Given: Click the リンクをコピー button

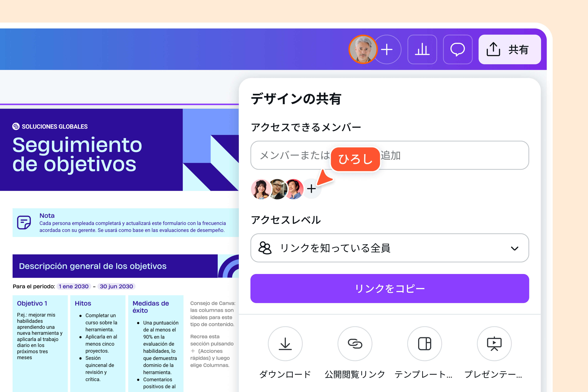Looking at the screenshot, I should point(390,289).
